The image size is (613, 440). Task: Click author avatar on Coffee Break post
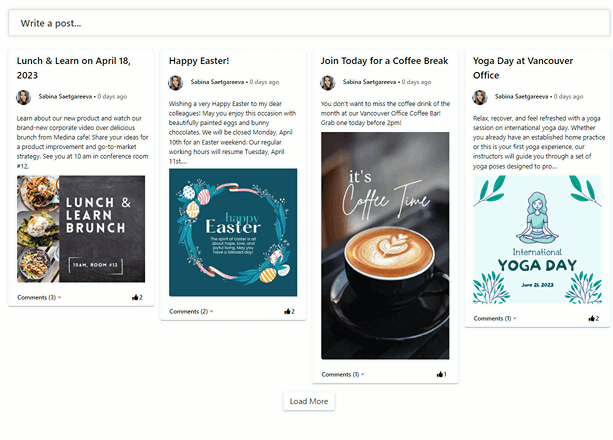click(328, 83)
